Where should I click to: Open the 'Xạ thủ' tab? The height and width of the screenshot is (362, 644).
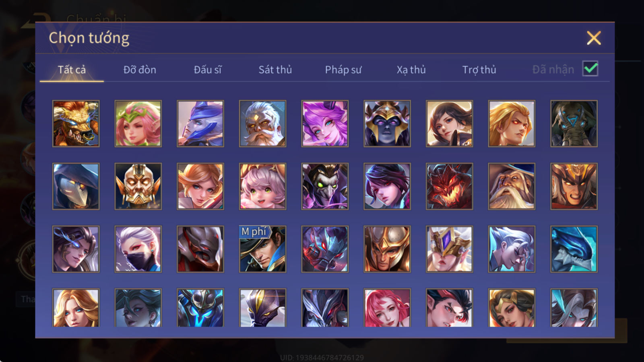[411, 70]
